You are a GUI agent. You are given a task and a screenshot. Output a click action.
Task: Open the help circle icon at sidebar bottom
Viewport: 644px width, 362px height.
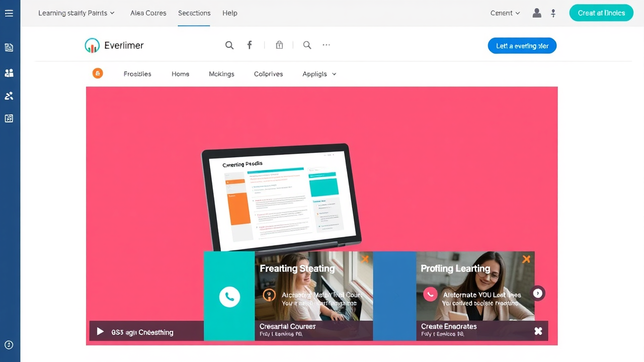tap(9, 345)
